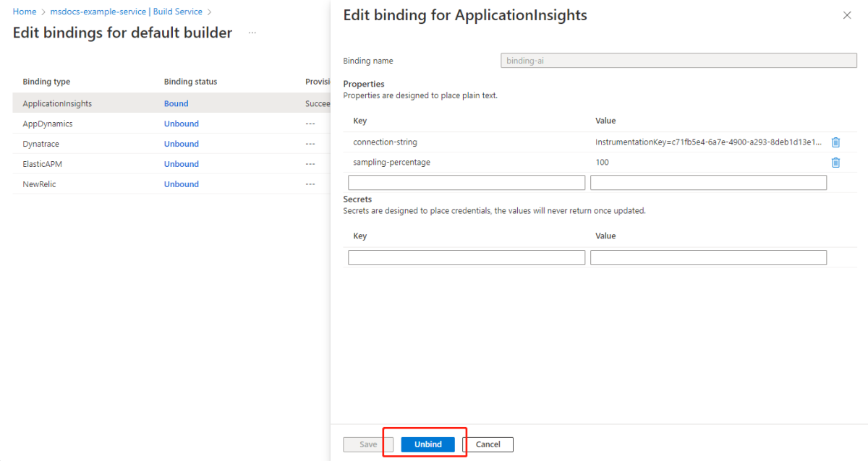
Task: Click the connection-string value text
Action: [708, 142]
